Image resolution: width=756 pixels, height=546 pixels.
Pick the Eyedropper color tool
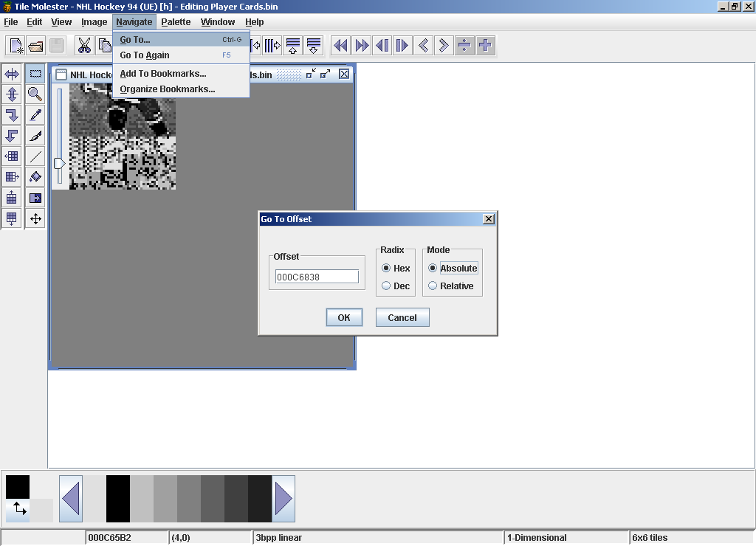35,115
